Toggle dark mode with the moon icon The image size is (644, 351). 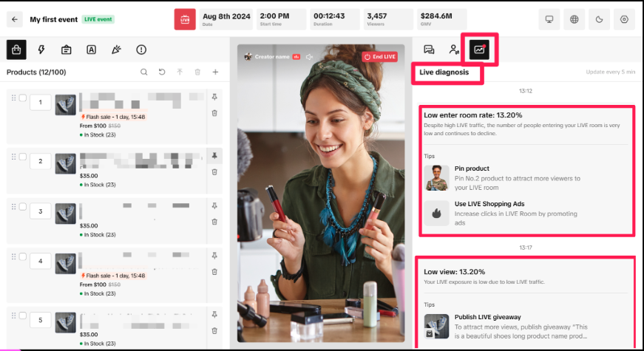coord(599,19)
